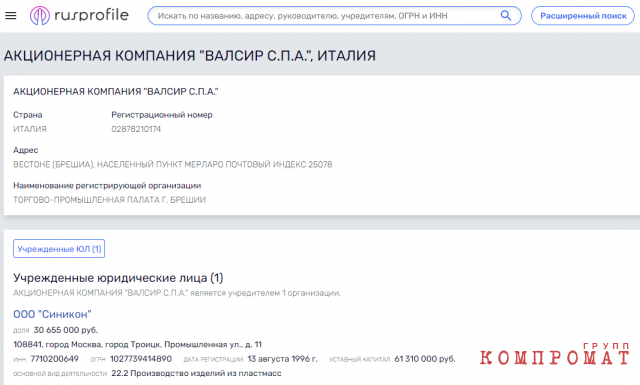The width and height of the screenshot is (640, 385).
Task: Click the magnifying glass search icon
Action: 506,16
